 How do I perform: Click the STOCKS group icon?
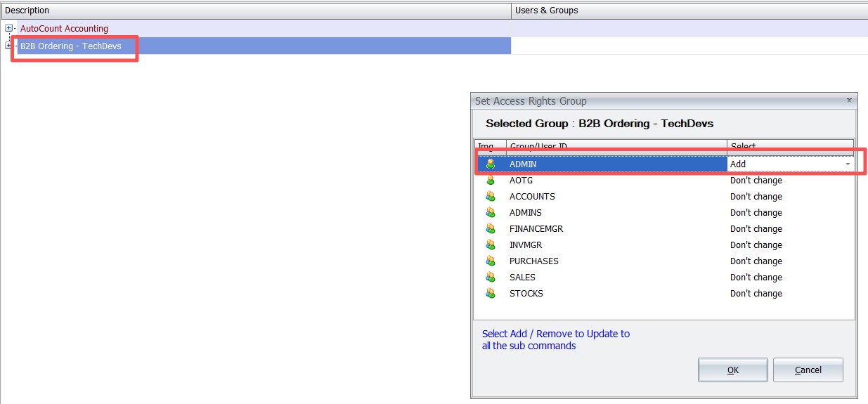coord(491,293)
